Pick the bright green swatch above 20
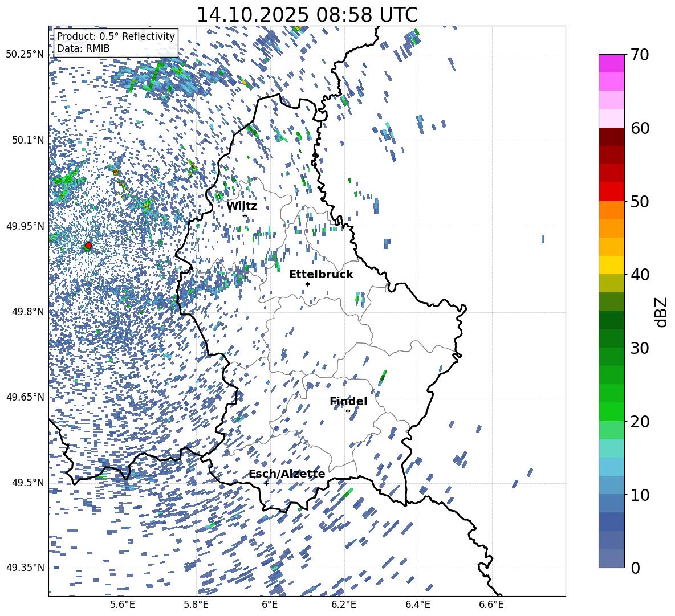 [x=612, y=411]
